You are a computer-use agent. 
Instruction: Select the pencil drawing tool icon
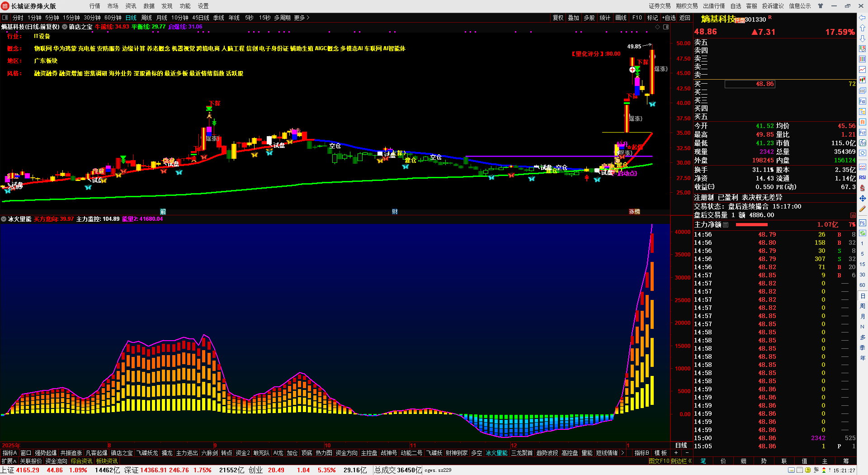(x=863, y=209)
